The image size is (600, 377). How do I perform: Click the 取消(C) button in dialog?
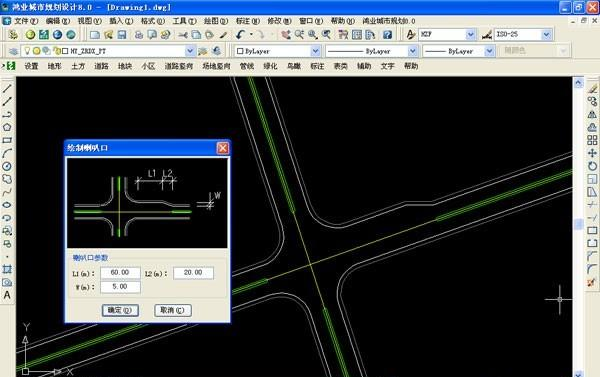click(x=173, y=310)
